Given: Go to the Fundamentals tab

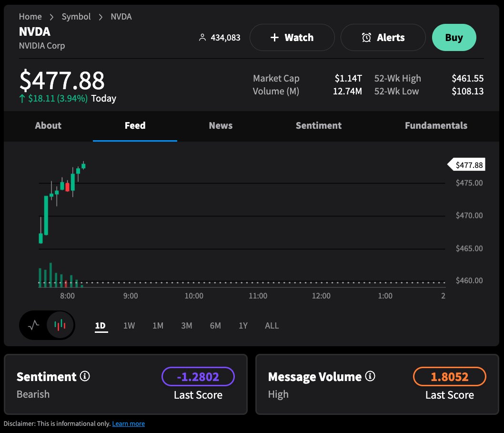Looking at the screenshot, I should click(436, 125).
